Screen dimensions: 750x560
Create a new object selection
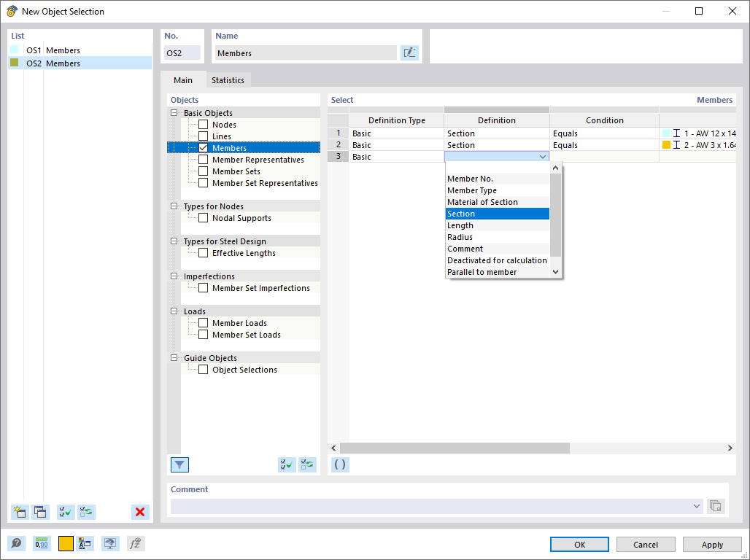20,512
